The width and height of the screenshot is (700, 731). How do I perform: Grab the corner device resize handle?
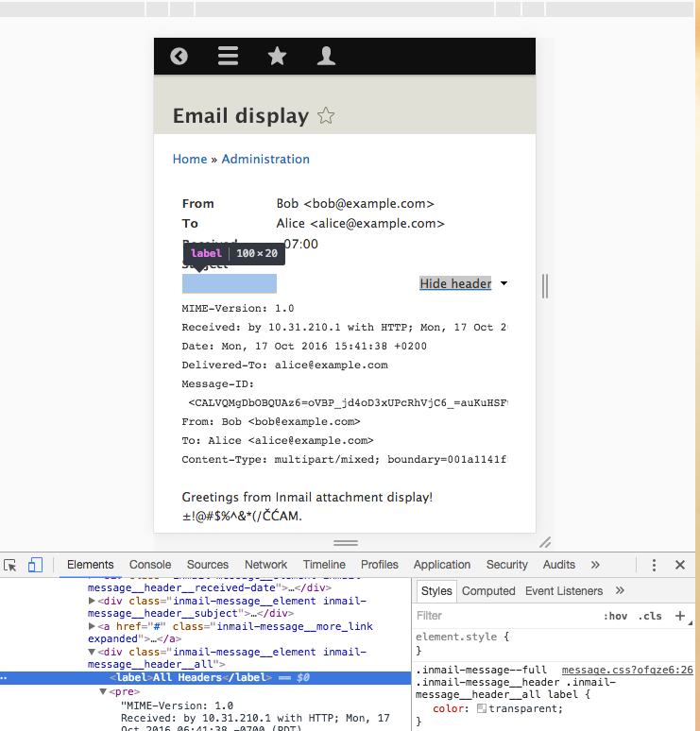click(x=545, y=542)
